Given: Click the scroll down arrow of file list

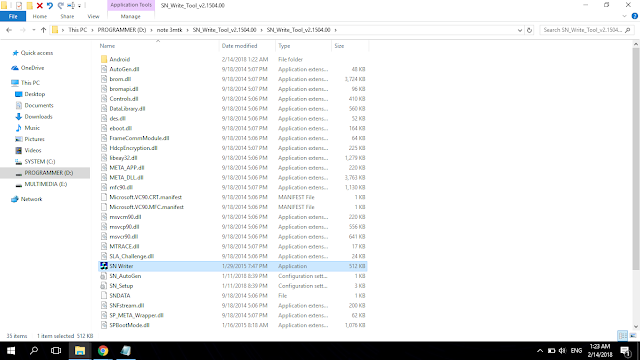Looking at the screenshot, I should pyautogui.click(x=636, y=327).
